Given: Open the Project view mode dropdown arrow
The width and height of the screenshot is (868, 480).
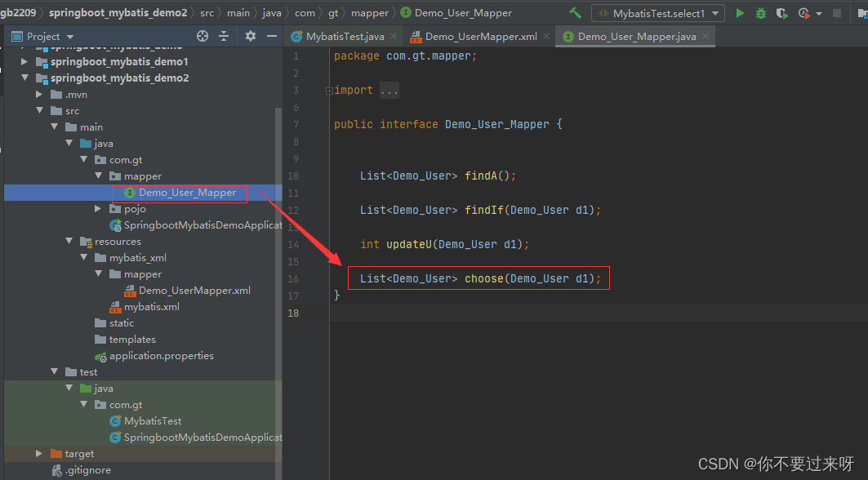Looking at the screenshot, I should click(70, 37).
